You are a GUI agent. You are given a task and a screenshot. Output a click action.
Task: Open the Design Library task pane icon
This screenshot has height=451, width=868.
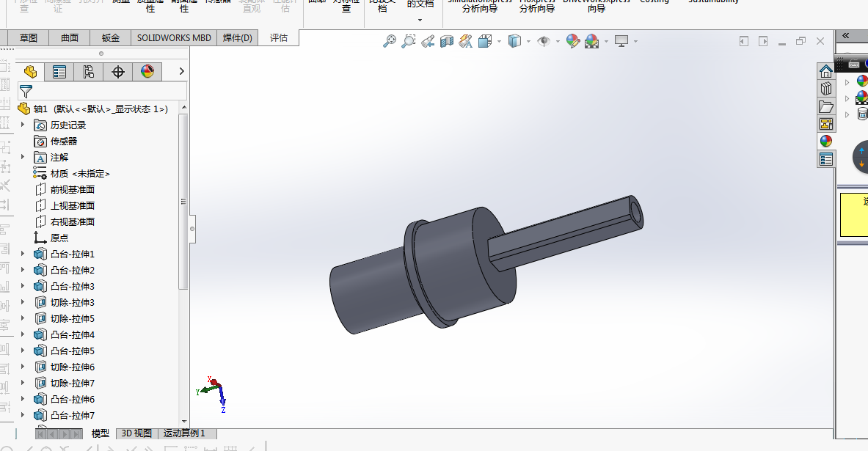tap(826, 89)
